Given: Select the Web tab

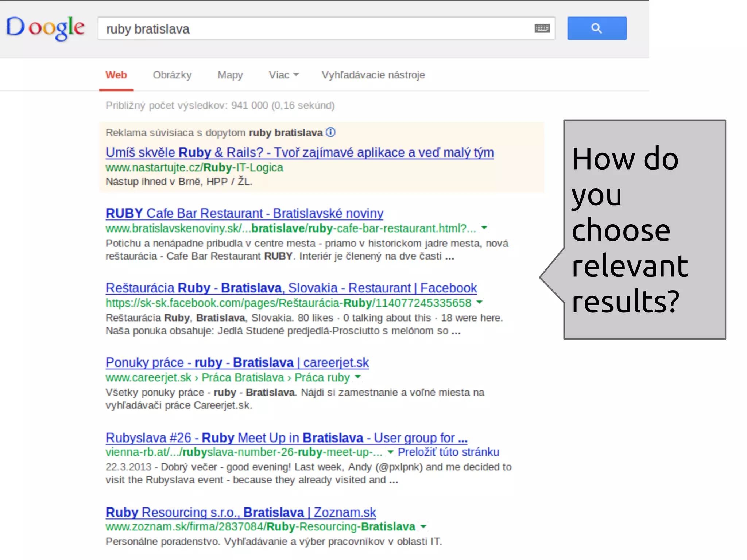Looking at the screenshot, I should tap(116, 75).
